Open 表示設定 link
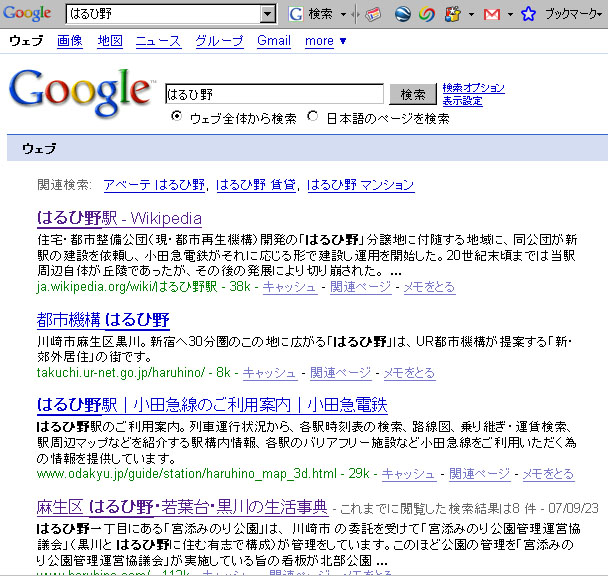The width and height of the screenshot is (608, 576). click(x=463, y=101)
